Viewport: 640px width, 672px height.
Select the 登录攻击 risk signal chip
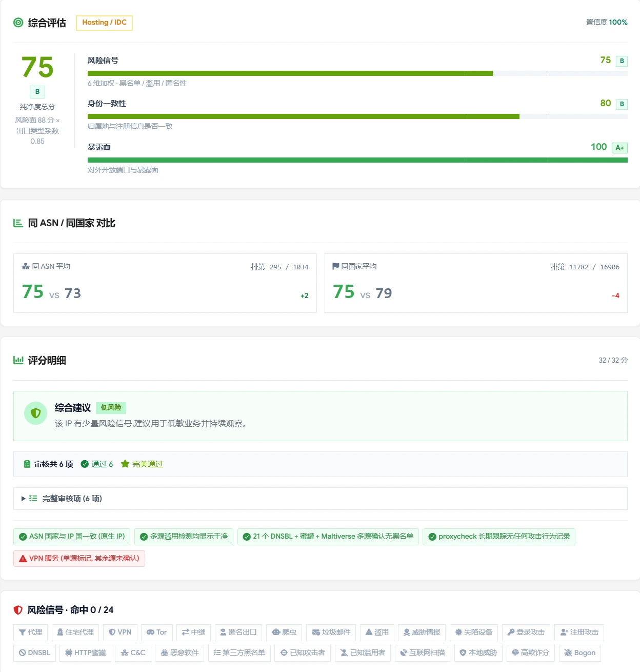click(526, 633)
